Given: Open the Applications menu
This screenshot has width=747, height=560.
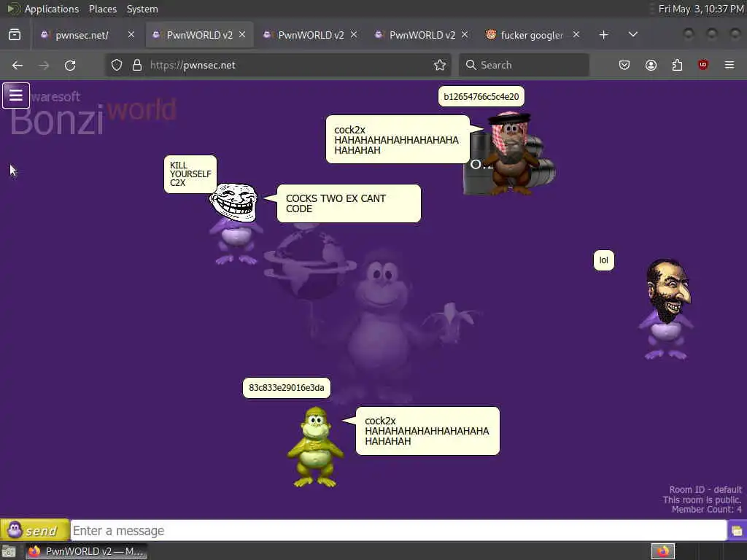Looking at the screenshot, I should (x=52, y=9).
